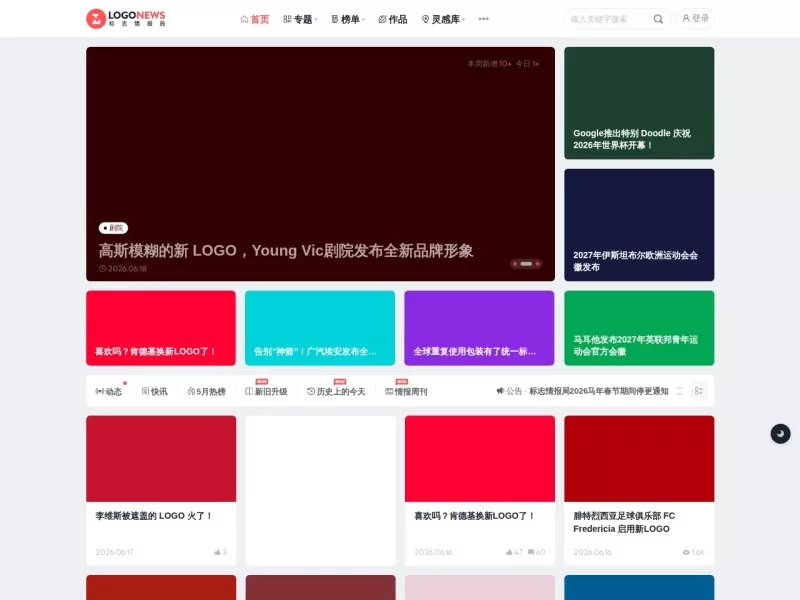Viewport: 800px width, 600px height.
Task: Open the cyan 广汽埃安 card
Action: click(320, 328)
